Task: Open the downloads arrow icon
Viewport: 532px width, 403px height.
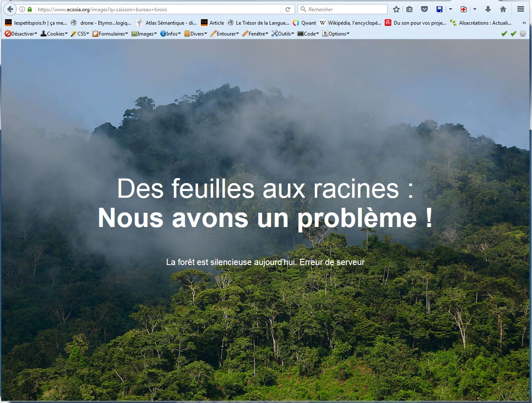Action: (488, 9)
